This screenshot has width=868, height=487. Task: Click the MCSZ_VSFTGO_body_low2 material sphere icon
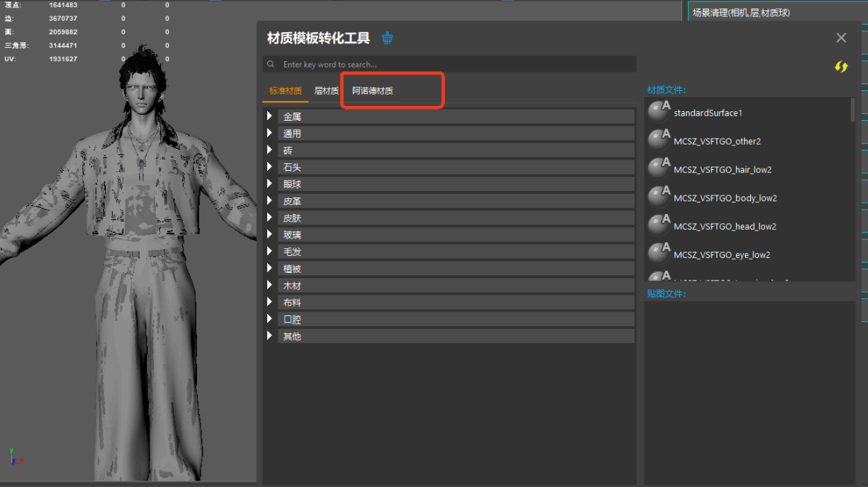[x=659, y=196]
